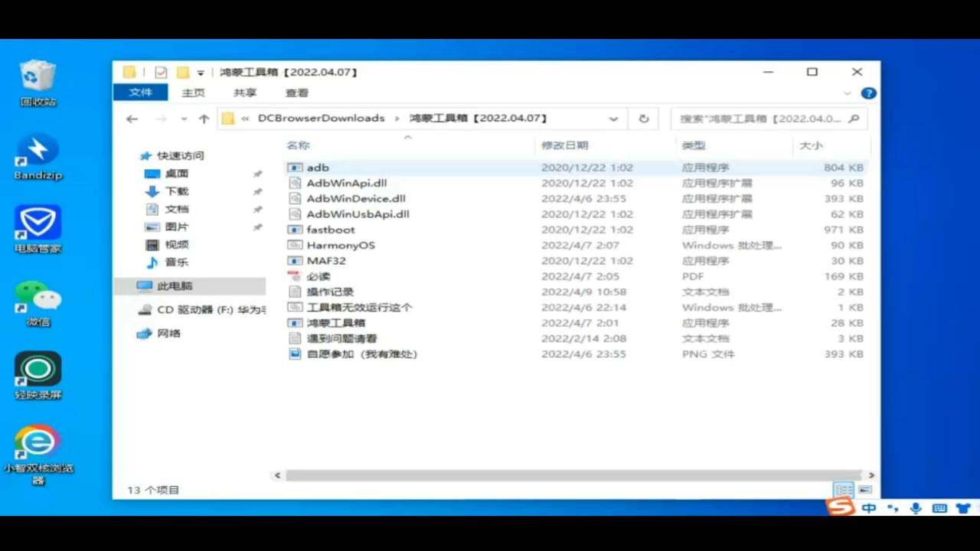Image resolution: width=980 pixels, height=551 pixels.
Task: Select the 自愿参加 PNG file icon
Action: 295,354
